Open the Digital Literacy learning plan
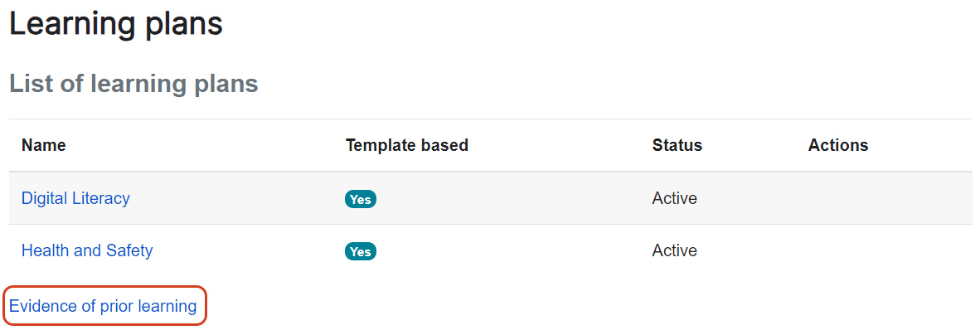The height and width of the screenshot is (335, 980). [75, 198]
